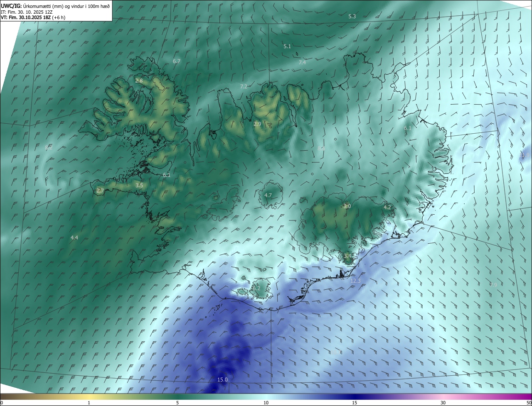Click the 50 tick on colour scale
Viewport: 532px width, 406px height.
click(529, 403)
